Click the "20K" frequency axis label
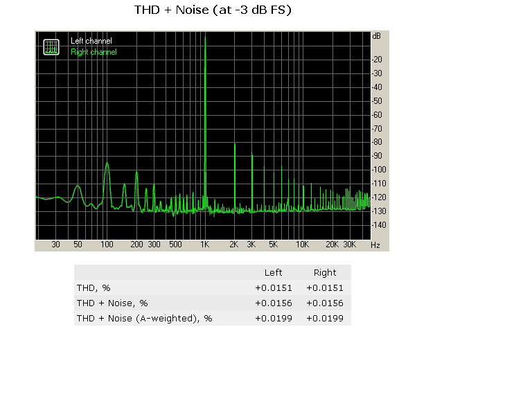This screenshot has height=399, width=532. pyautogui.click(x=332, y=245)
